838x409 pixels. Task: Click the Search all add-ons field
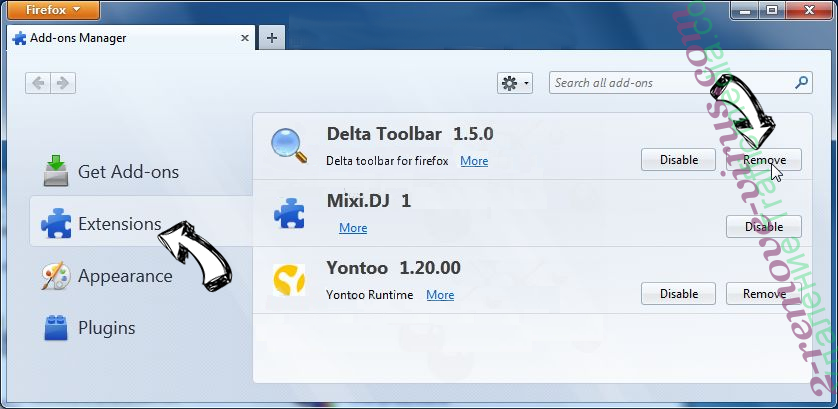[x=670, y=83]
